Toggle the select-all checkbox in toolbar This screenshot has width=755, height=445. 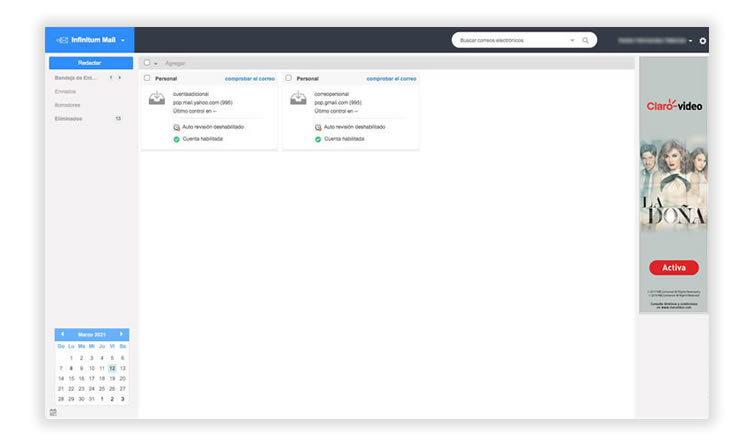[147, 63]
